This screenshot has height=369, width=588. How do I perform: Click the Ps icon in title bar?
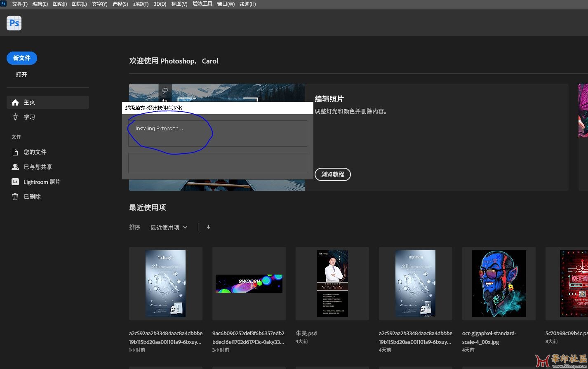4,4
